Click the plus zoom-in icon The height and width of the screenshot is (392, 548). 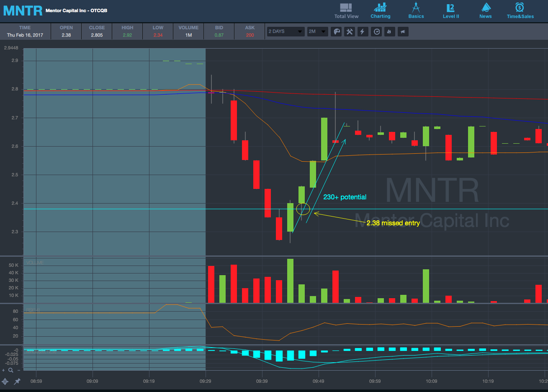(4, 370)
